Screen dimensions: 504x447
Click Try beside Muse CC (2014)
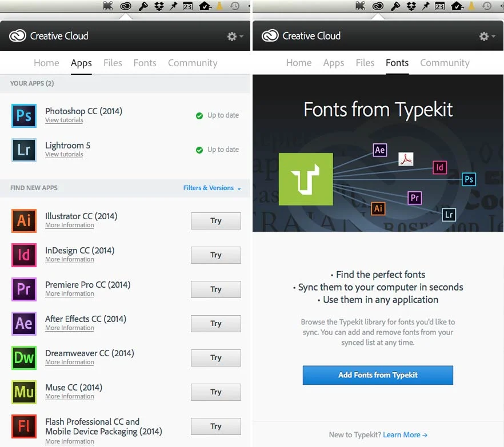point(215,392)
